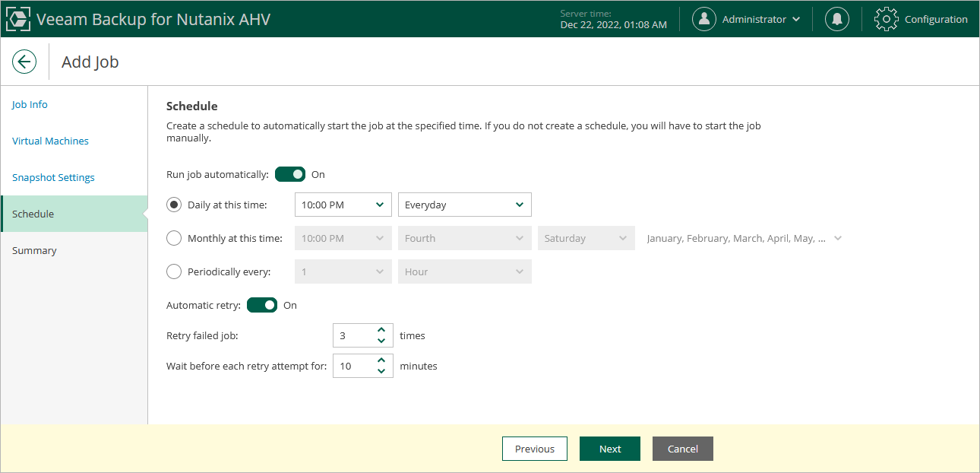Go to Virtual Machines step
Viewport: 980px width, 473px height.
pyautogui.click(x=50, y=141)
